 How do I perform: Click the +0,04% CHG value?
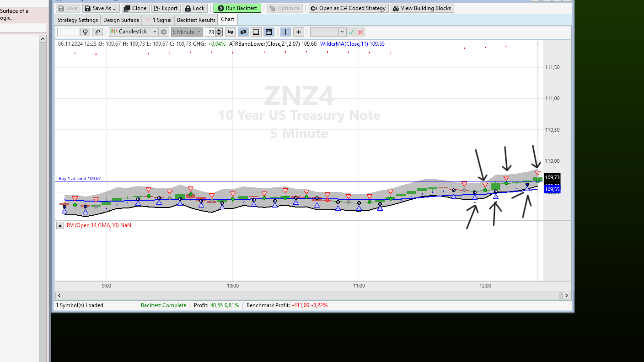(216, 44)
